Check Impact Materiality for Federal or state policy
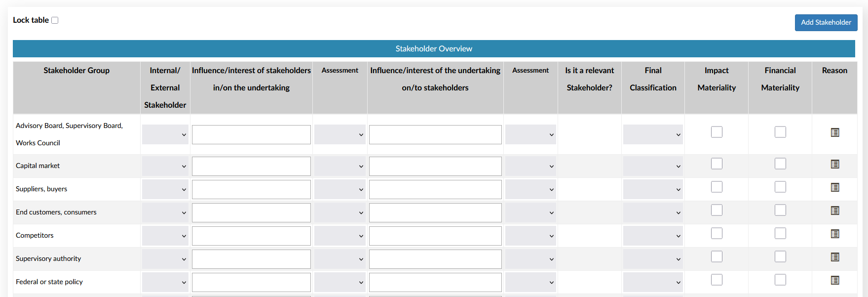Viewport: 868px width, 297px height. (717, 280)
